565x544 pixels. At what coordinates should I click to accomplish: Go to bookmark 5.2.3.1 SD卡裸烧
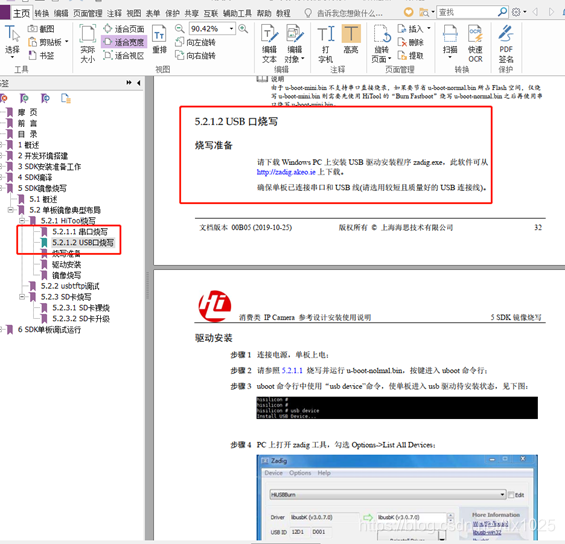click(81, 308)
